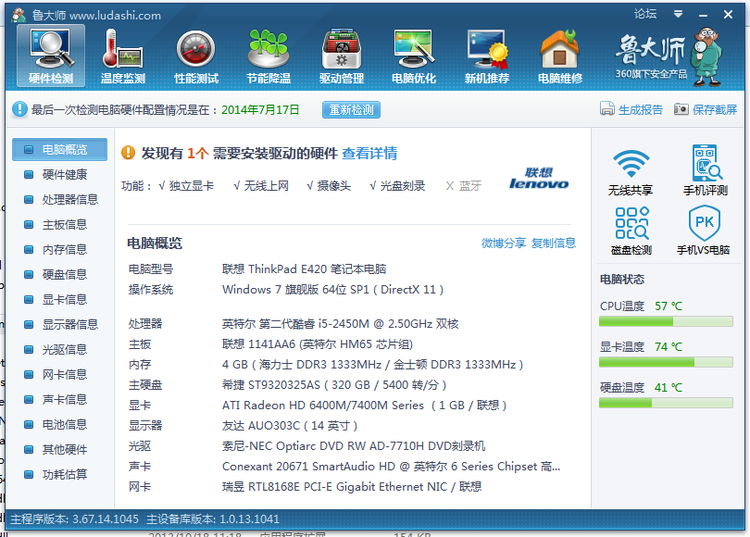Open the 温度监测 temperature monitor

123,55
